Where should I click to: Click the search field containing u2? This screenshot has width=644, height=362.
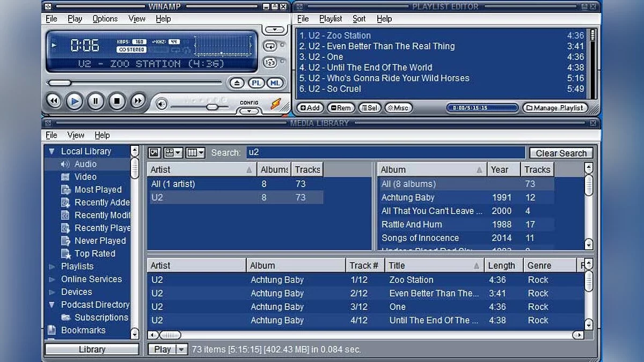click(385, 152)
